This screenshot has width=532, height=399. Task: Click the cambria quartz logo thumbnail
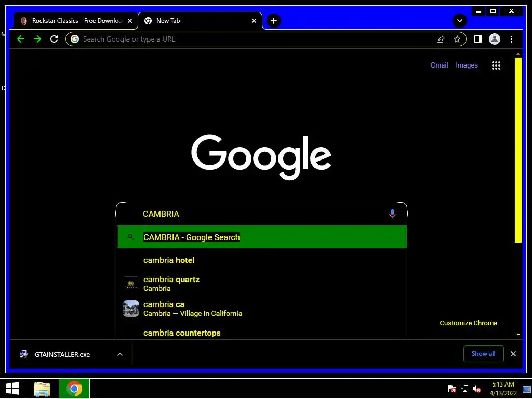(131, 284)
